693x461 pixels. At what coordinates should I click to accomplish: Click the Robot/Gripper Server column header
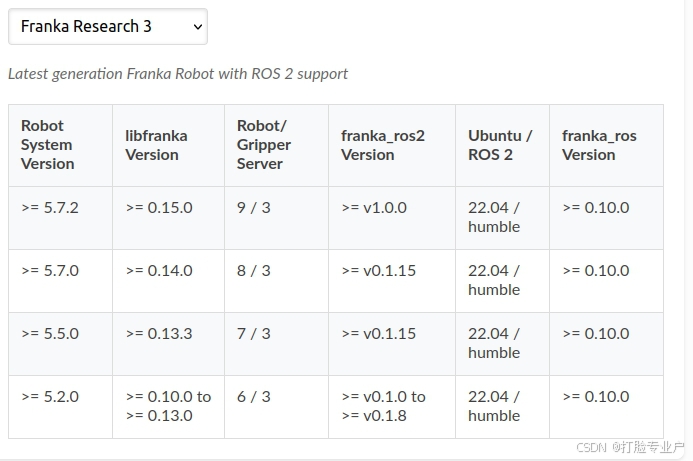click(264, 145)
